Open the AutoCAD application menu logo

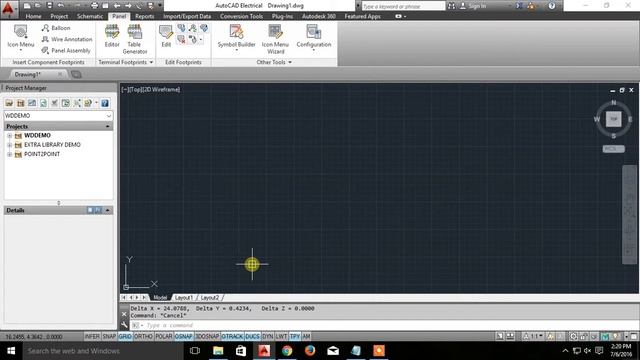(x=8, y=9)
